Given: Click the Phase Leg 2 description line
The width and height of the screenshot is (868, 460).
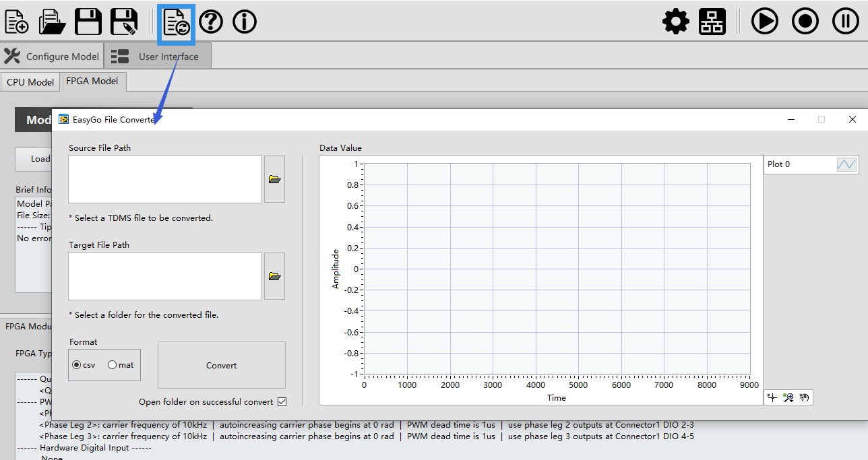Looking at the screenshot, I should (367, 425).
